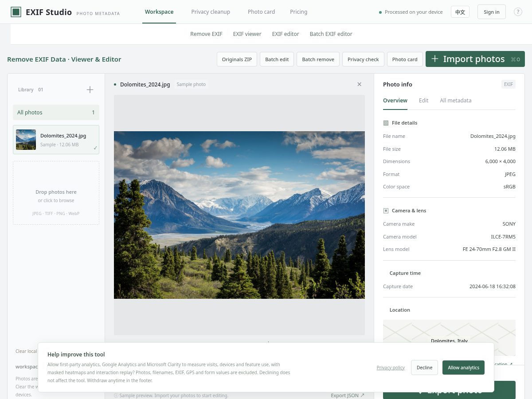Image resolution: width=532 pixels, height=399 pixels.
Task: Switch to the Edit tab
Action: pyautogui.click(x=423, y=101)
